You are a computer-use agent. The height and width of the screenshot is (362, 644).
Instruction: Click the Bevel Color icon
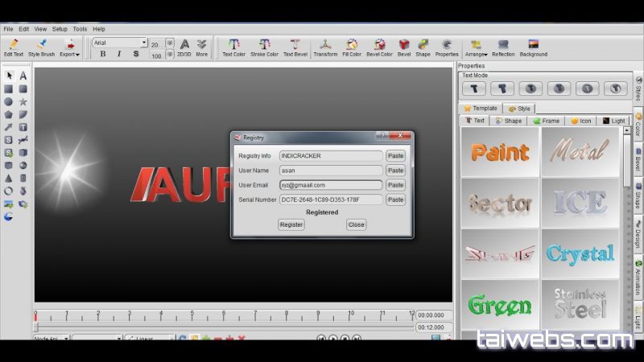(x=379, y=45)
